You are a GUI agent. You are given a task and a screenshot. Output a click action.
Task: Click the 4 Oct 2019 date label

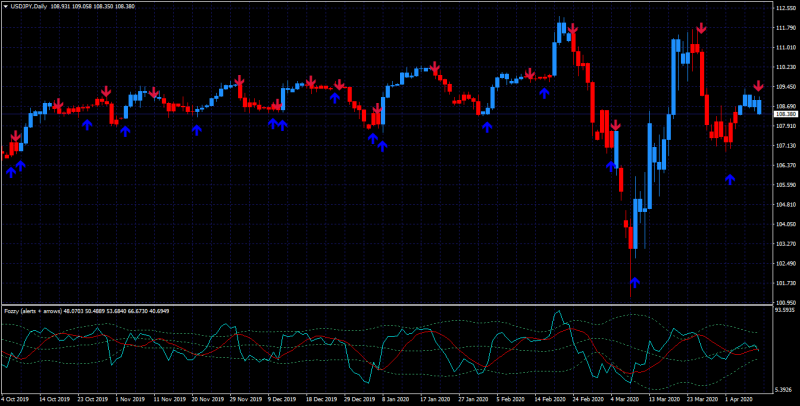click(x=15, y=399)
